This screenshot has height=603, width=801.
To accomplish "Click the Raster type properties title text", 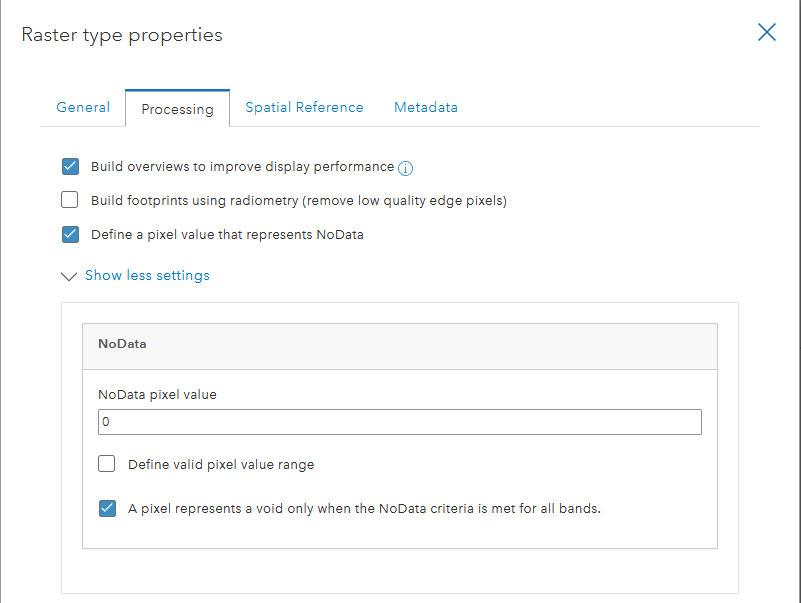I will coord(122,35).
